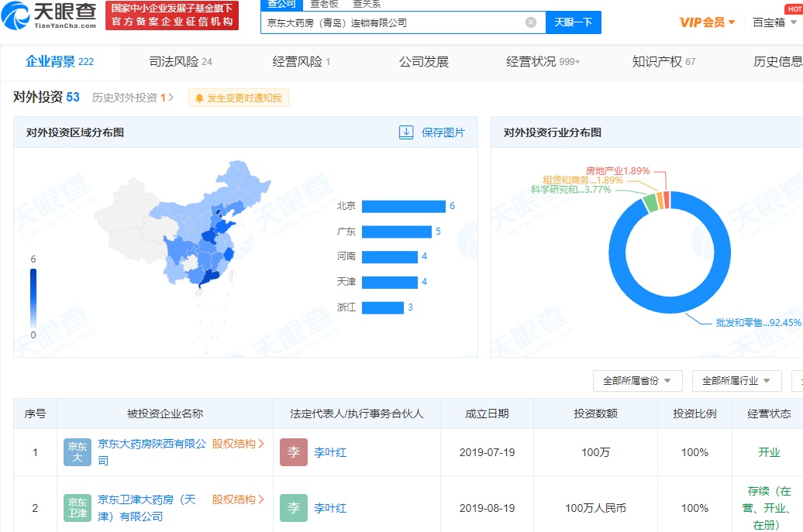The height and width of the screenshot is (532, 803).
Task: Expand 历史对外投资 with the chevron
Action: coord(171,98)
